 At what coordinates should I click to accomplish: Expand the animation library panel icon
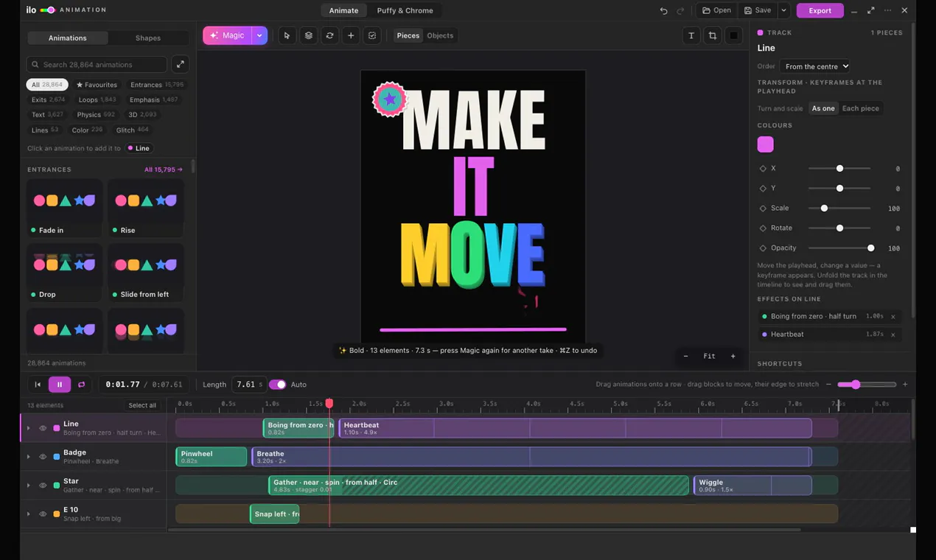(181, 64)
